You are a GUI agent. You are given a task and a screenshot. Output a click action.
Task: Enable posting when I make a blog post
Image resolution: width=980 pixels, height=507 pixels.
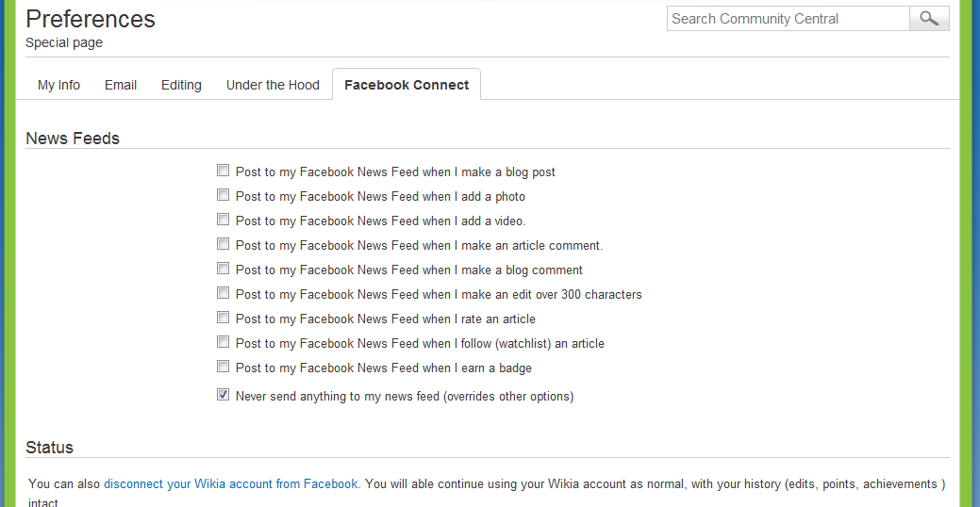[x=224, y=172]
